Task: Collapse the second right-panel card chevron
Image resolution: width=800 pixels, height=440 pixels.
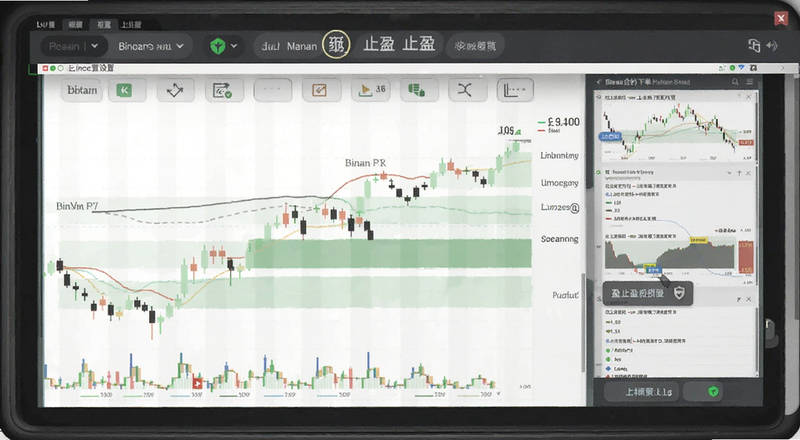Action: [x=729, y=173]
